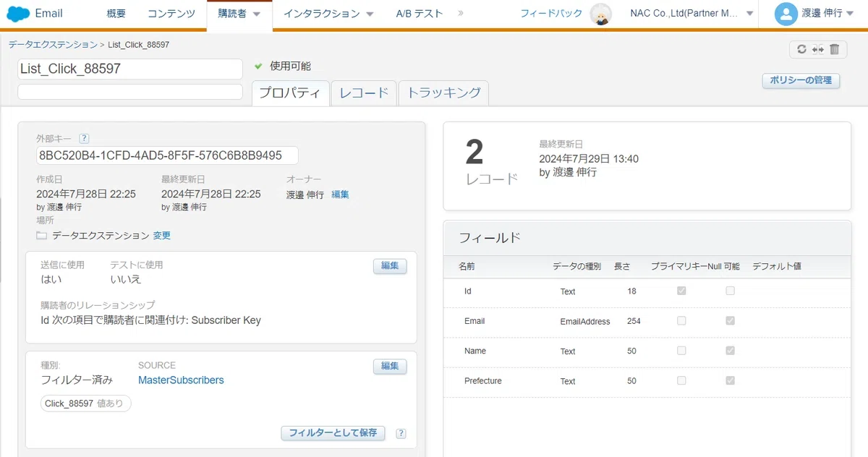Toggle primary key checkbox for Id field
This screenshot has width=868, height=457.
tap(681, 291)
